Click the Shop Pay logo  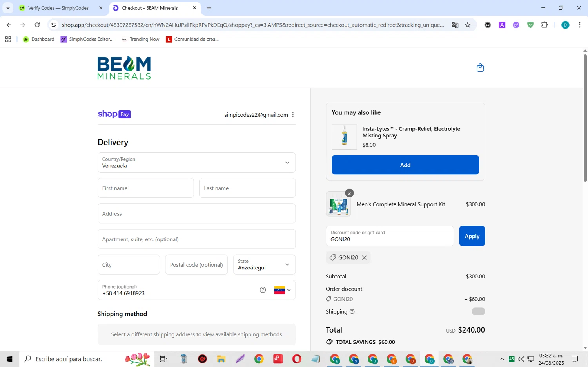click(x=114, y=114)
